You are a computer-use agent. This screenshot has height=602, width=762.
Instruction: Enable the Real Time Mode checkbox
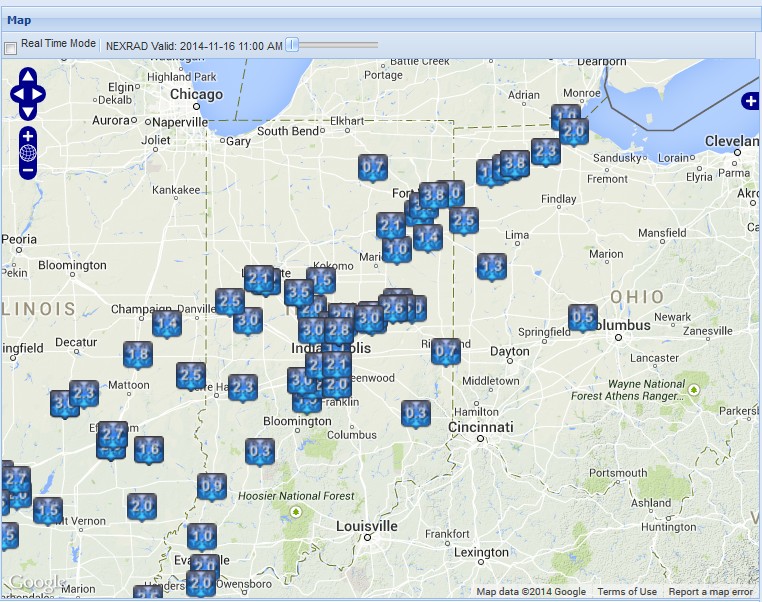click(x=10, y=47)
